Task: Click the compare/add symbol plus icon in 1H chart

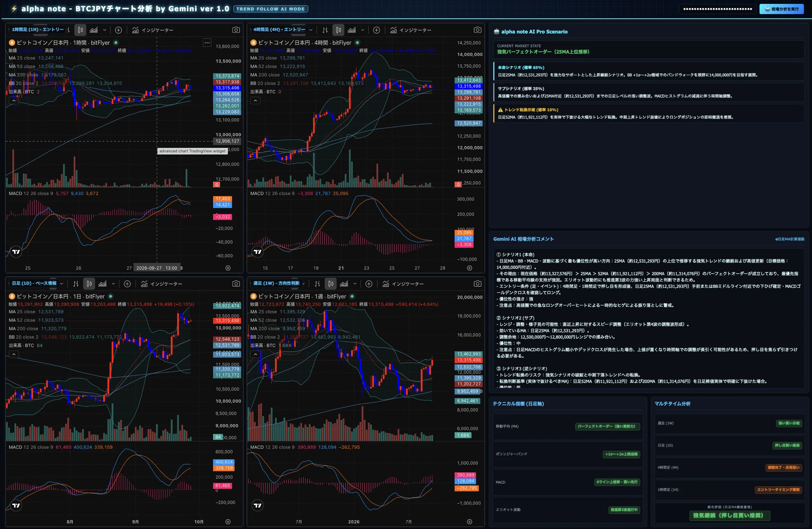Action: pyautogui.click(x=118, y=30)
